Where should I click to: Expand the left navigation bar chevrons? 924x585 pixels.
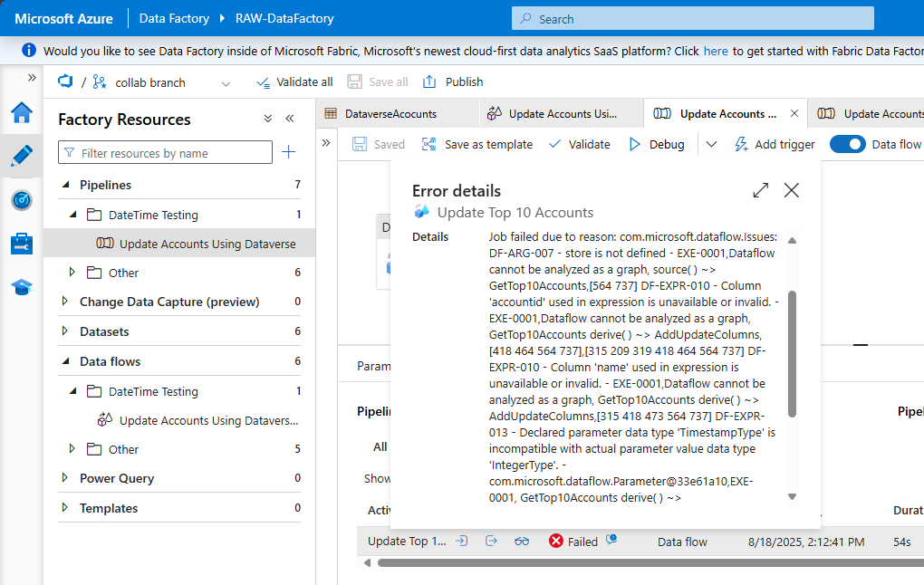(32, 77)
